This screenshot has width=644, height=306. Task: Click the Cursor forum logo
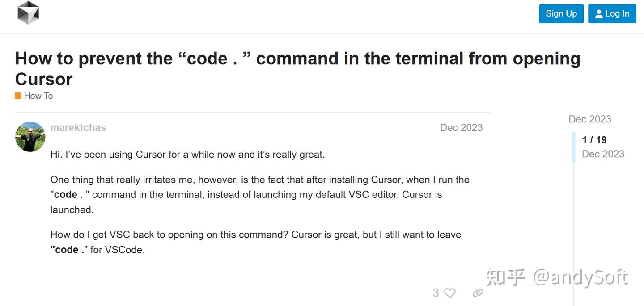point(28,13)
